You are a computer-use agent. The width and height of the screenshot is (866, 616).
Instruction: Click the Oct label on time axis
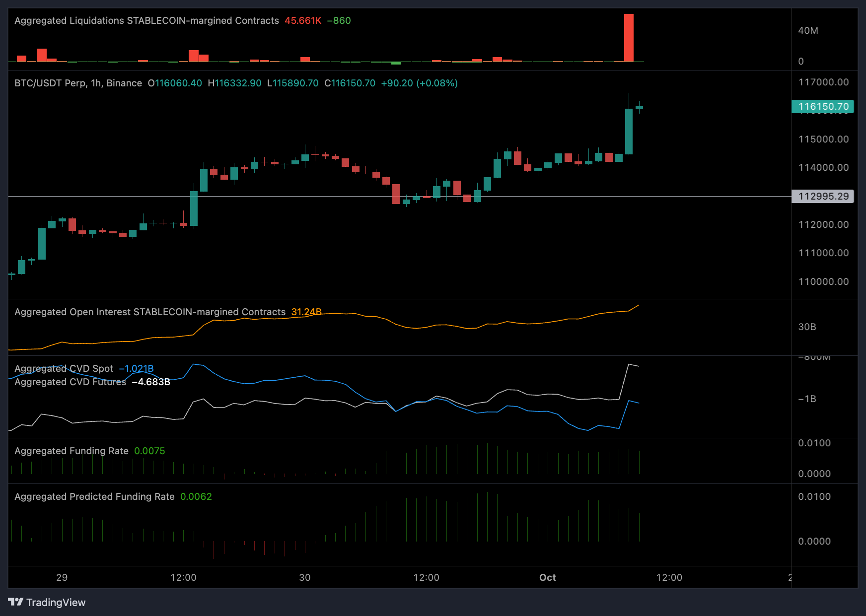tap(548, 577)
